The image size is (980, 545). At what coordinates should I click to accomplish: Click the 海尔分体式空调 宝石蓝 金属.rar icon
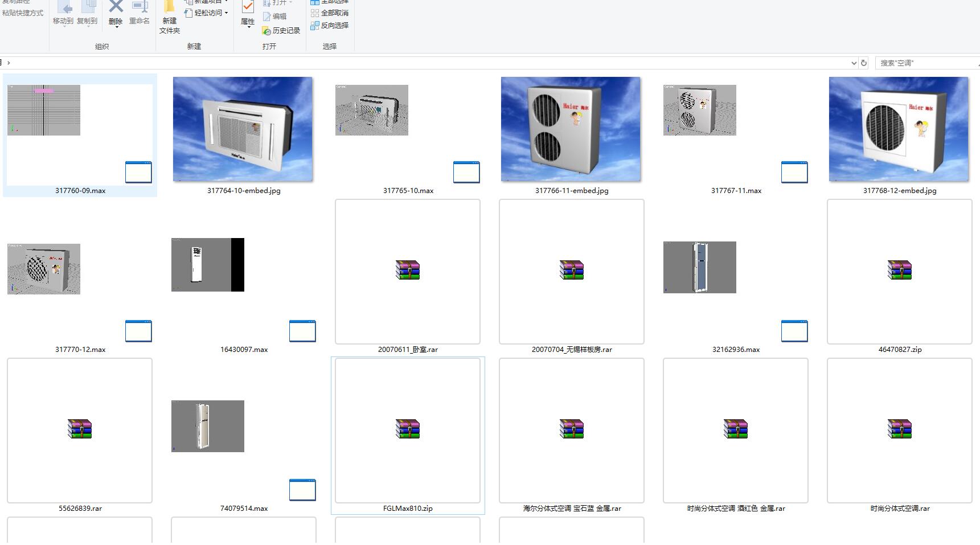tap(572, 429)
